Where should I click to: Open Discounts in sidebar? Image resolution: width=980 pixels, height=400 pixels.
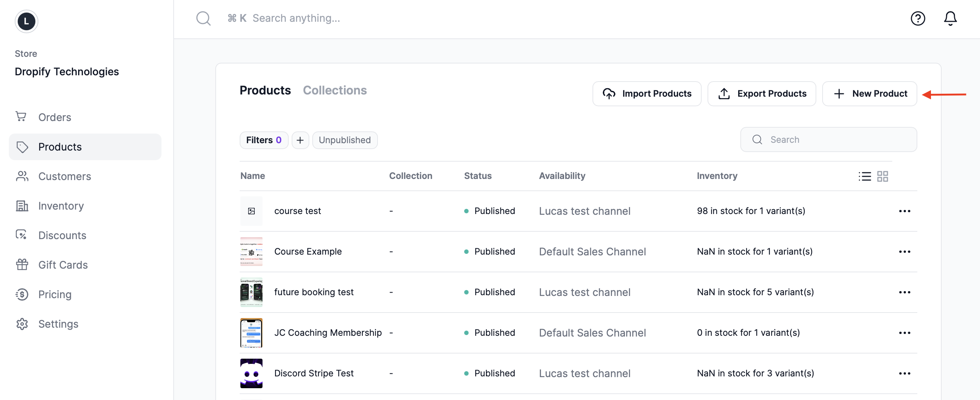[x=62, y=235]
